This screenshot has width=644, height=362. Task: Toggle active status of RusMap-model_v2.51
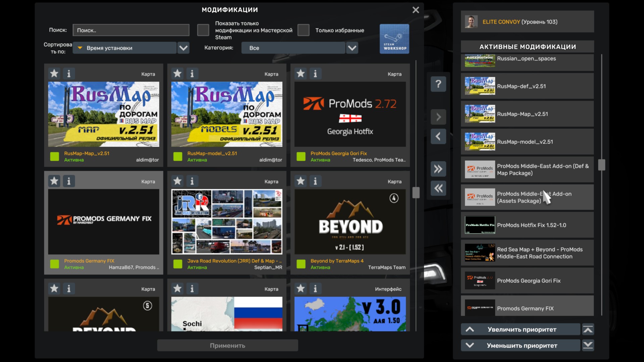(x=178, y=156)
